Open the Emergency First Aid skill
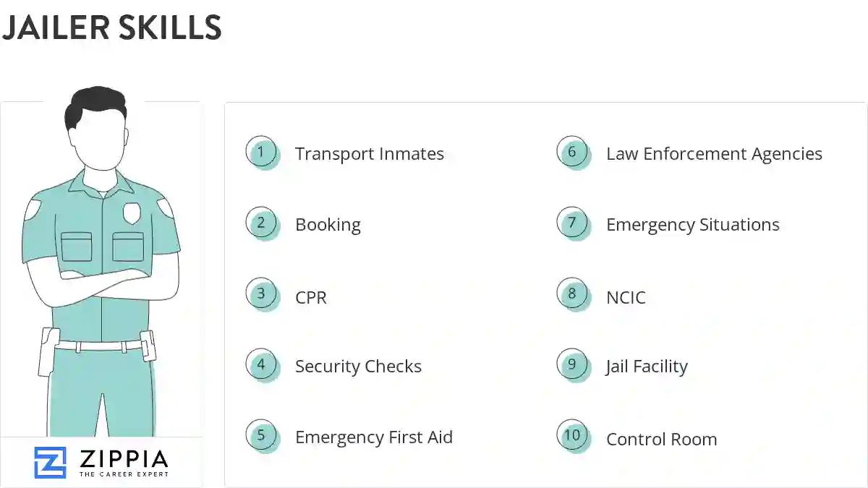Viewport: 868px width, 488px height. (373, 437)
